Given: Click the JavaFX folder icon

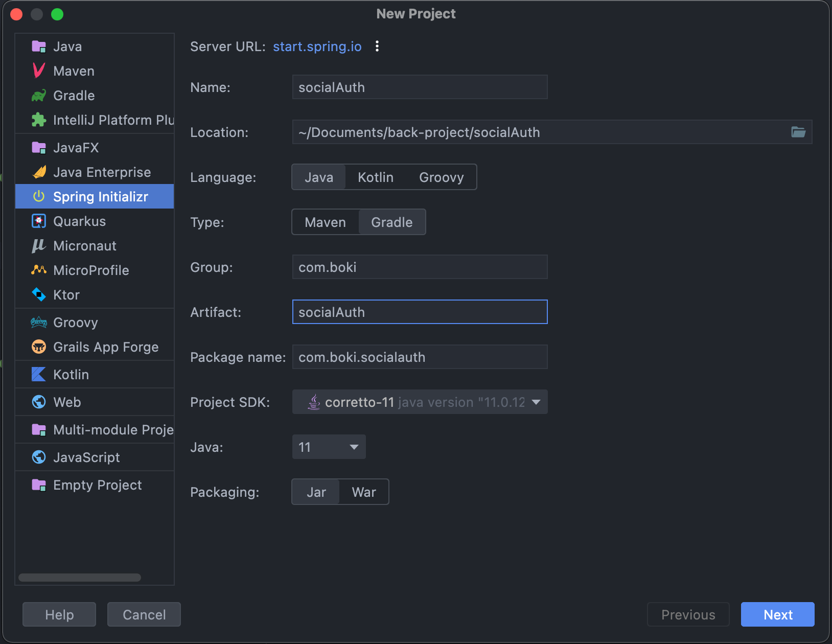Looking at the screenshot, I should click(39, 148).
